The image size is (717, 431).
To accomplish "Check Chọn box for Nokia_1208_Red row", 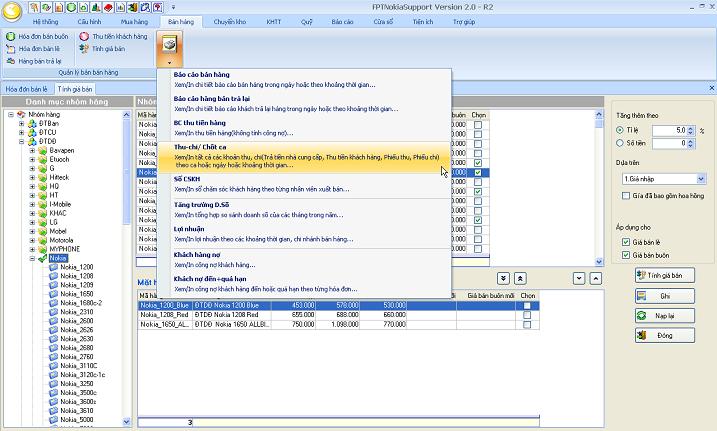I will [x=527, y=315].
